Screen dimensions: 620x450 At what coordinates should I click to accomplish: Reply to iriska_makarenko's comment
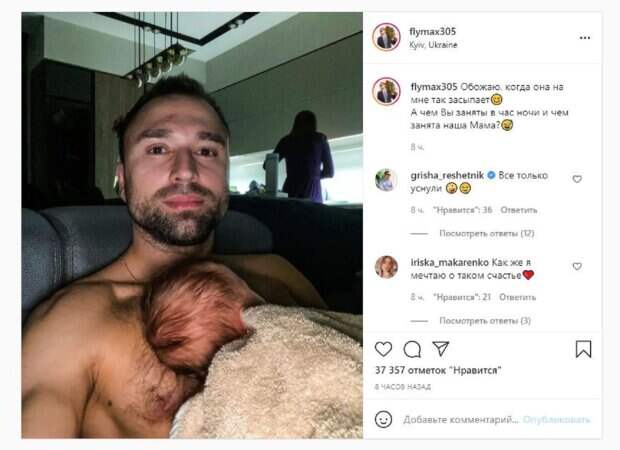[x=518, y=297]
